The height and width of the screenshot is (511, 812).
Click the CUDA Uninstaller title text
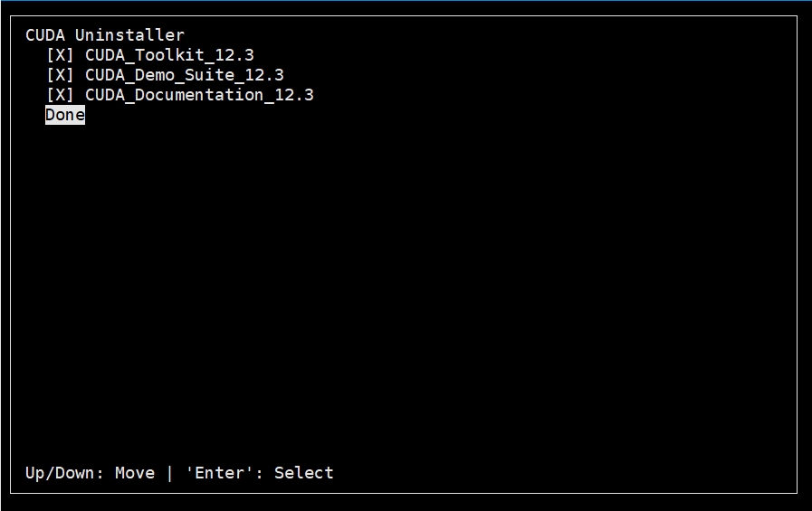(105, 35)
